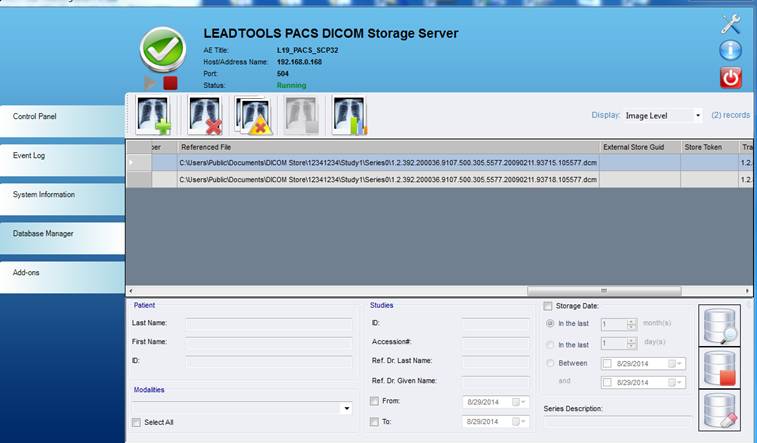Click the (2) records label
The image size is (757, 443).
[730, 115]
